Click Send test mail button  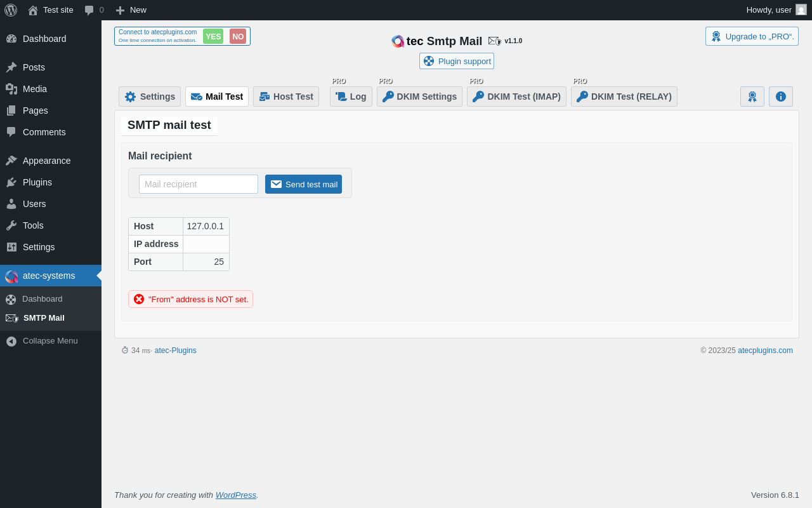coord(303,184)
